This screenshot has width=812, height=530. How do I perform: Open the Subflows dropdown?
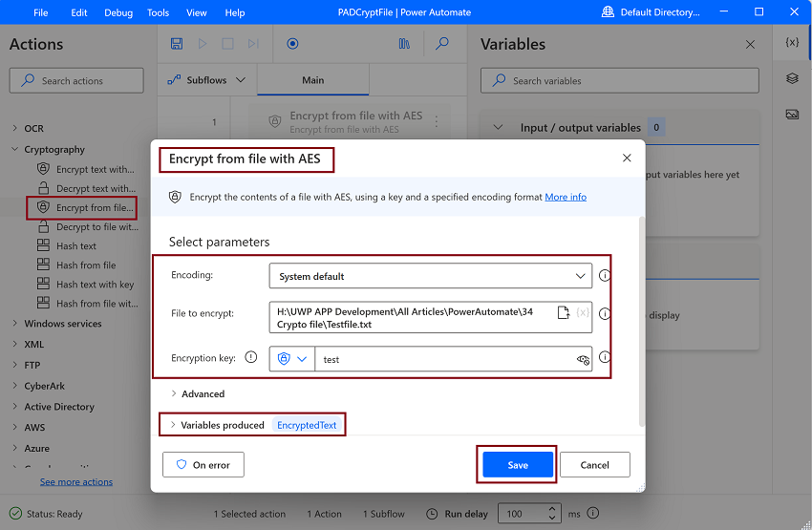[207, 80]
